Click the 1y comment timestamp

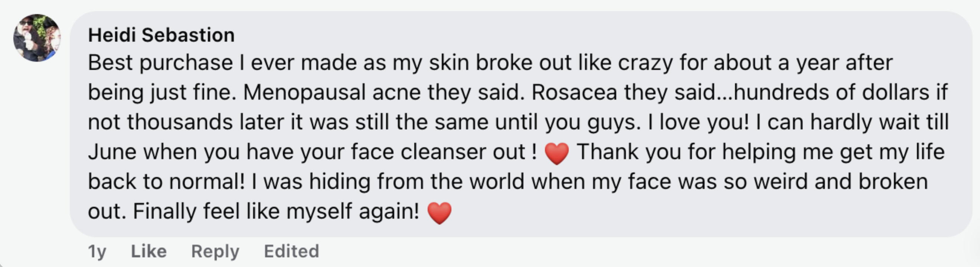[x=97, y=251]
